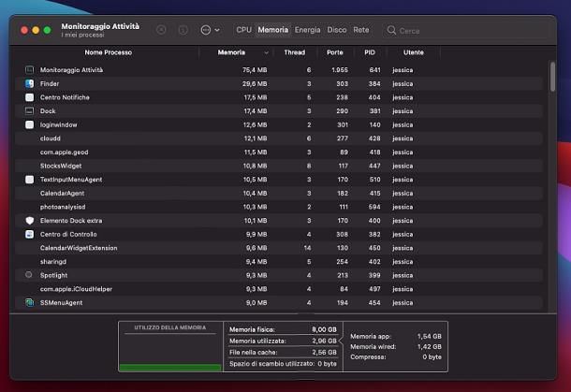Switch to the Rete tab
Image resolution: width=571 pixels, height=392 pixels.
(361, 30)
